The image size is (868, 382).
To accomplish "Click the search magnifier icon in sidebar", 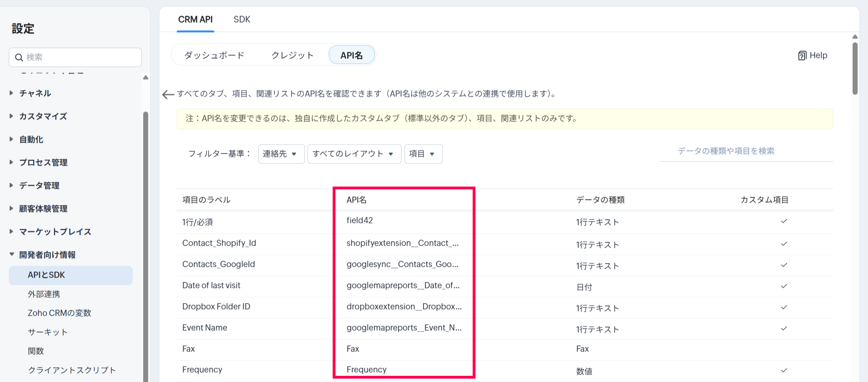I will point(19,57).
